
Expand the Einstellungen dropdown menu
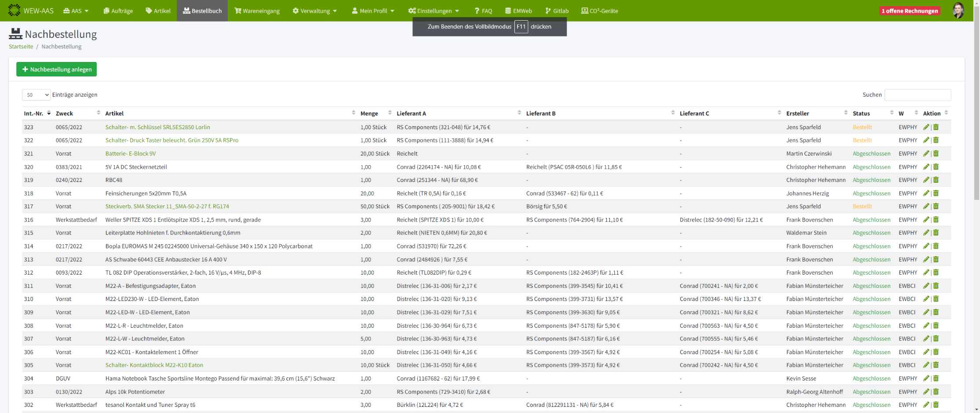(x=434, y=11)
